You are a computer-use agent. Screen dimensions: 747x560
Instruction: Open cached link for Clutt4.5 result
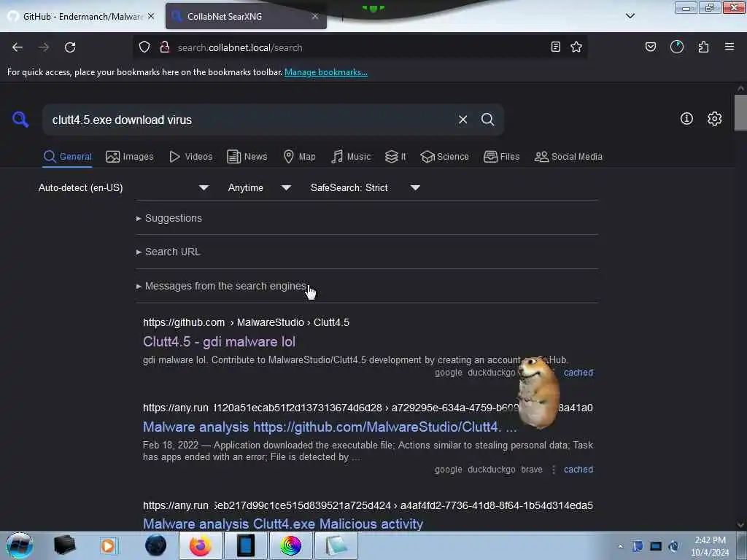578,373
